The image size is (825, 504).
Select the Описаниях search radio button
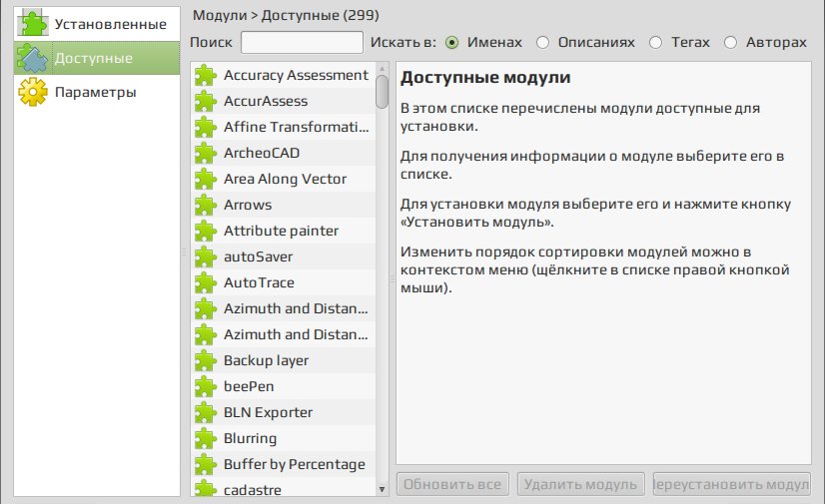point(542,43)
